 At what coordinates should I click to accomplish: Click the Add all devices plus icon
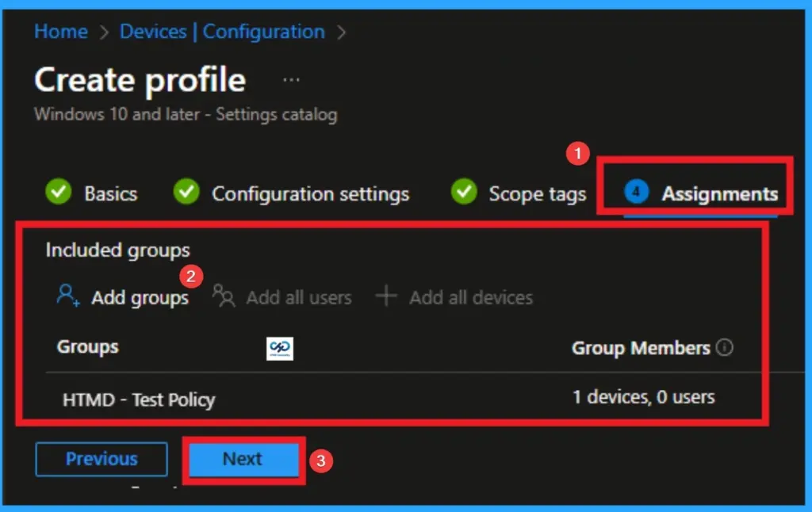pyautogui.click(x=386, y=296)
